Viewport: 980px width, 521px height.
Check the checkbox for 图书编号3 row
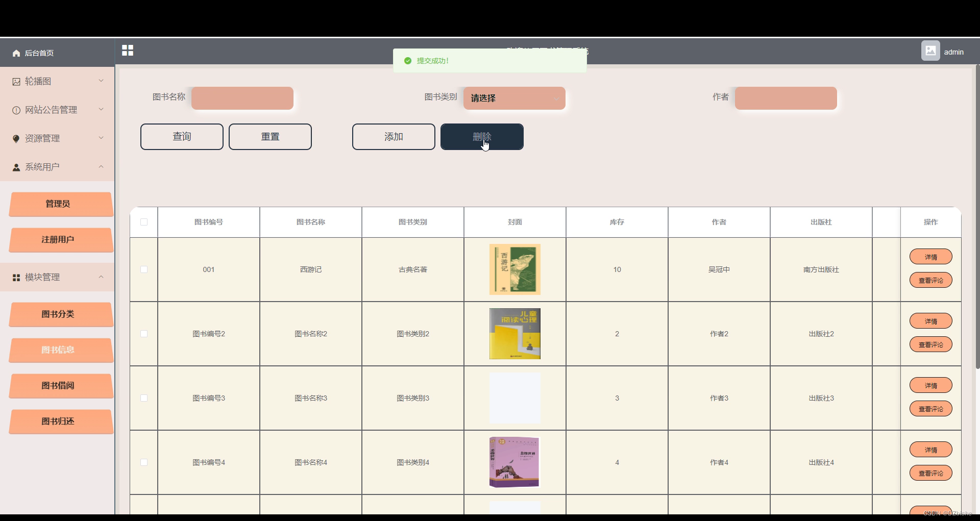144,398
